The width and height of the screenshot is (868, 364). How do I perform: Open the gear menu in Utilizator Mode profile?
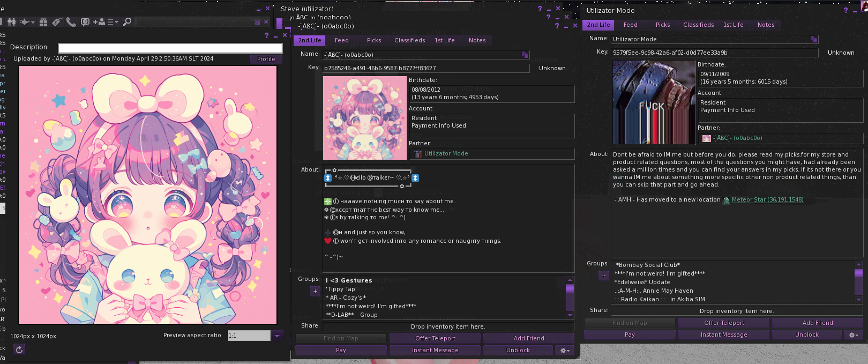click(x=854, y=335)
